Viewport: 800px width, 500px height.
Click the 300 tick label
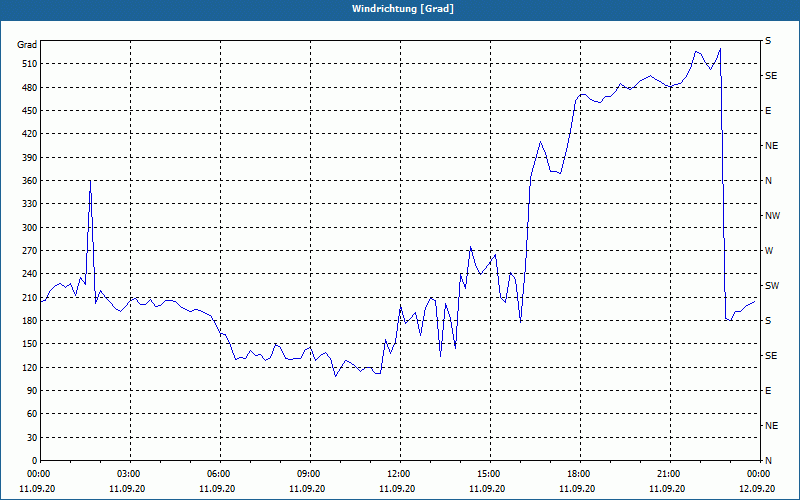pyautogui.click(x=29, y=228)
